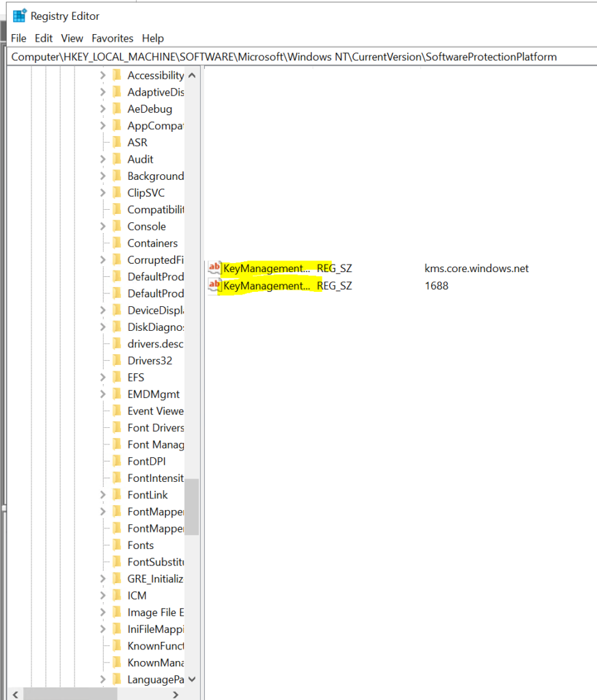Click the horizontal scrollbar right arrow
The height and width of the screenshot is (700, 597).
click(176, 695)
